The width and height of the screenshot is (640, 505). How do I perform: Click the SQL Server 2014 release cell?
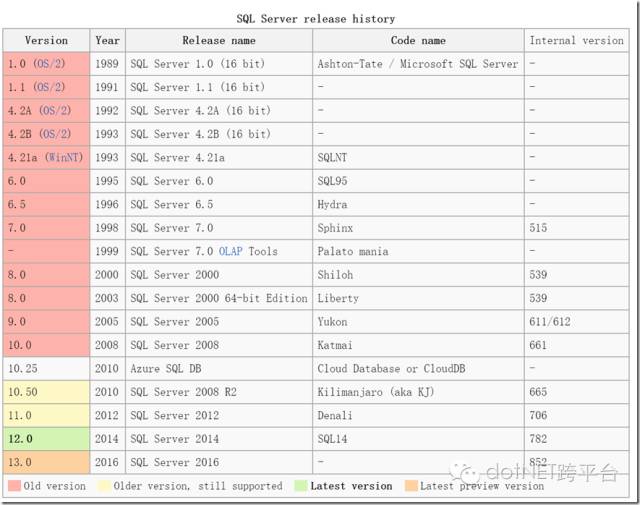click(x=219, y=439)
